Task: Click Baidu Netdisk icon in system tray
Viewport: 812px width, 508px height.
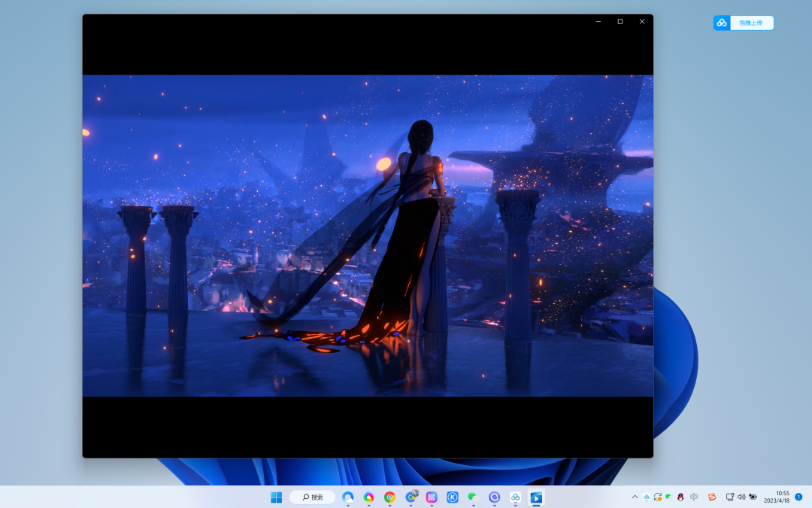Action: point(647,497)
